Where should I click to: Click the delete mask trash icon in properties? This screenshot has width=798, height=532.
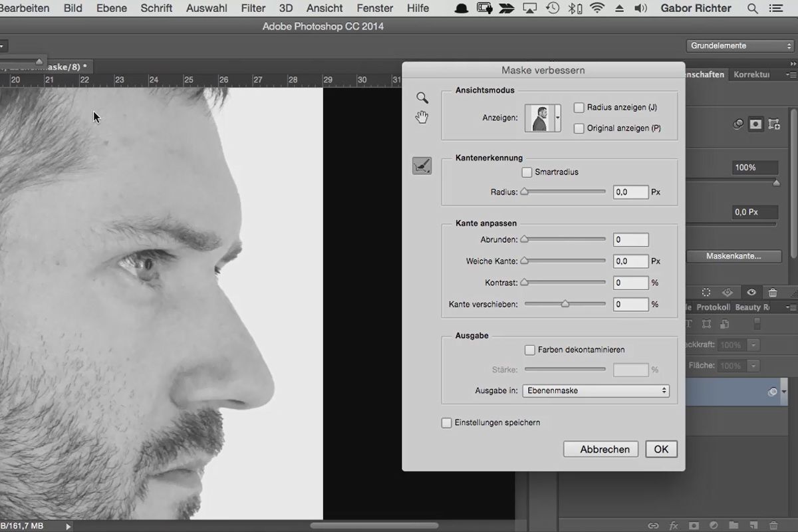tap(773, 293)
